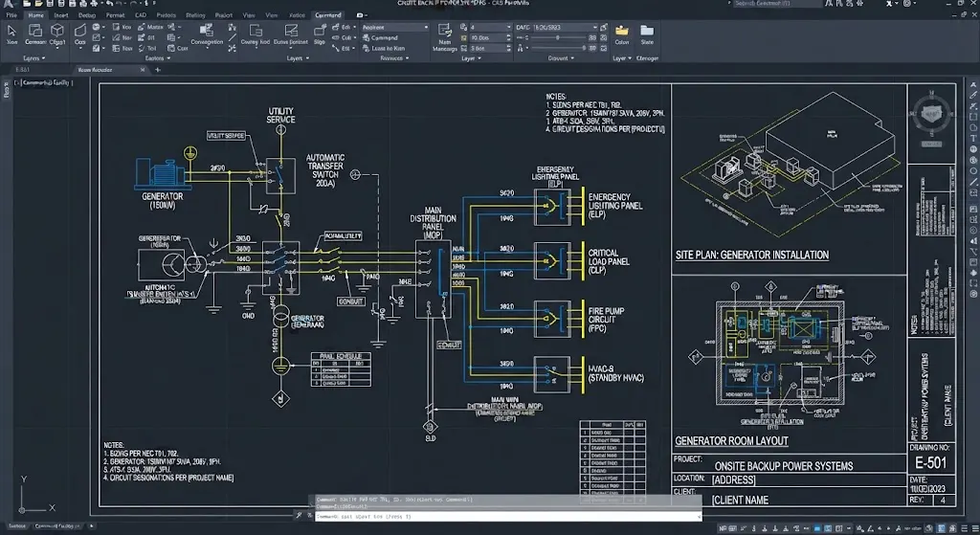Click the Sigo ribbon icon
Image resolution: width=980 pixels, height=535 pixels.
tap(320, 30)
